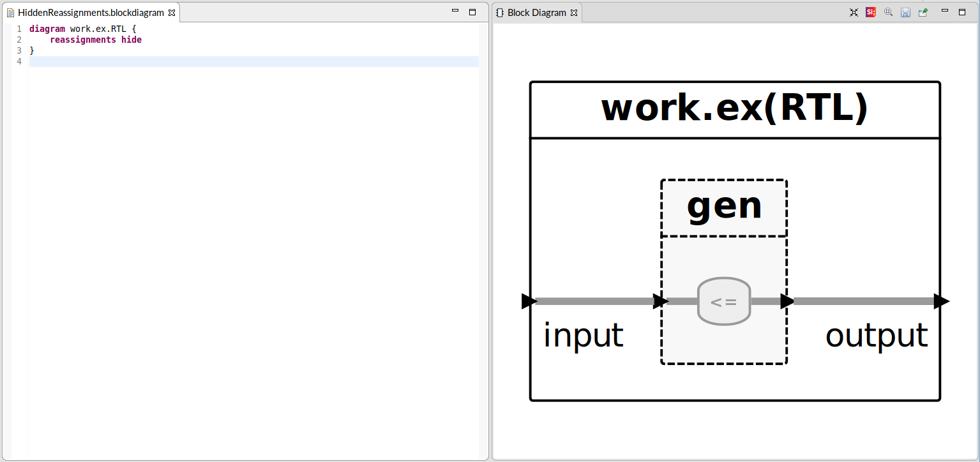Click the gen block title
The width and height of the screenshot is (980, 462).
(x=724, y=207)
